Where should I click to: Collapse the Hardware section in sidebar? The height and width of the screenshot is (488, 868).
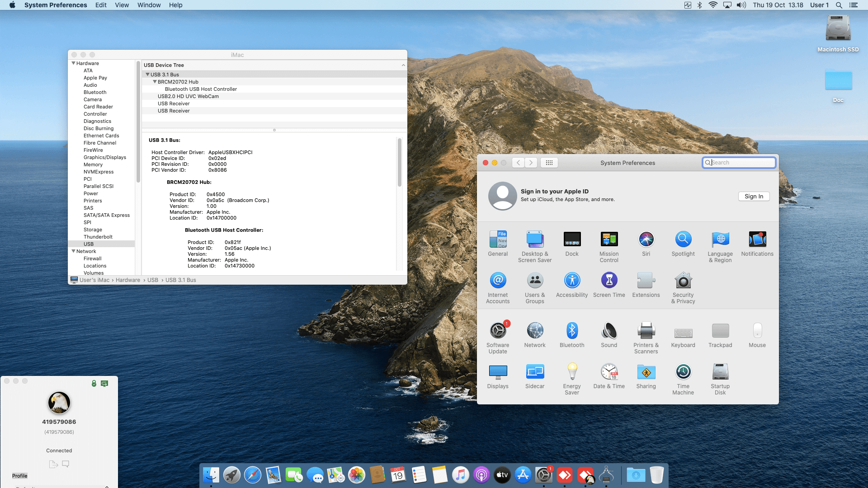tap(73, 63)
